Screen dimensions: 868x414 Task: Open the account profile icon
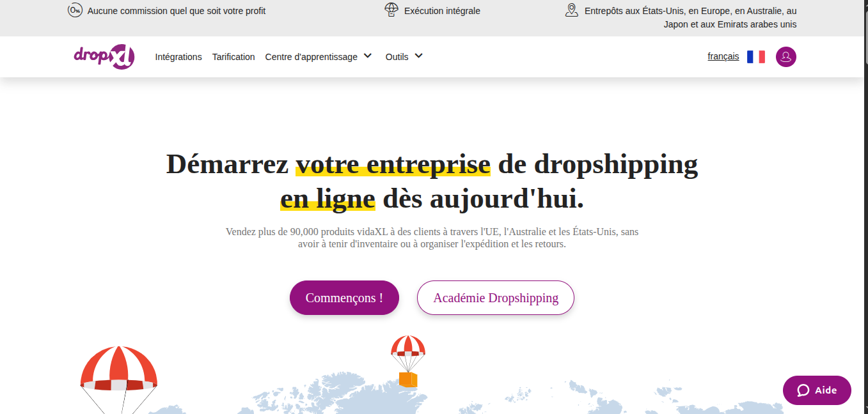click(786, 57)
